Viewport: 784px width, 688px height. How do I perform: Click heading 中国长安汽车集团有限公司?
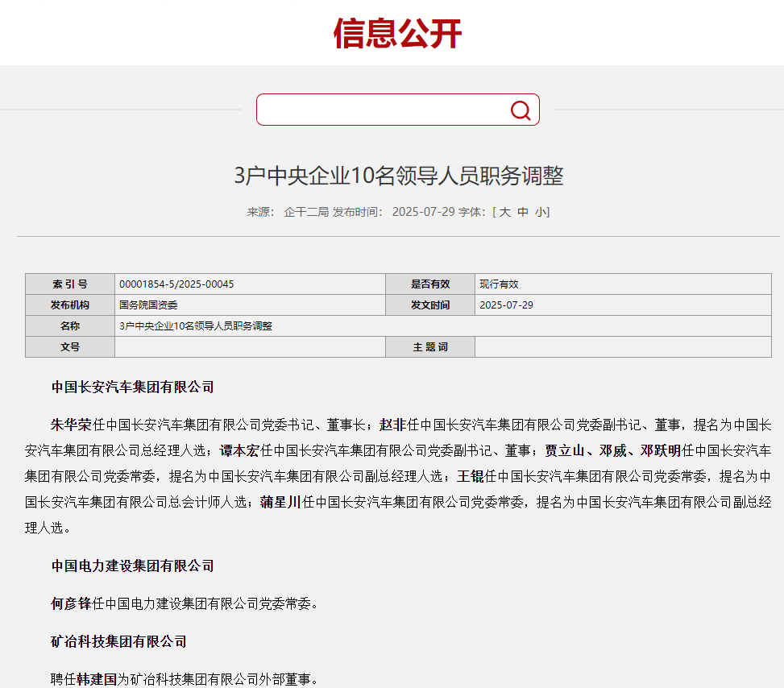(x=132, y=387)
